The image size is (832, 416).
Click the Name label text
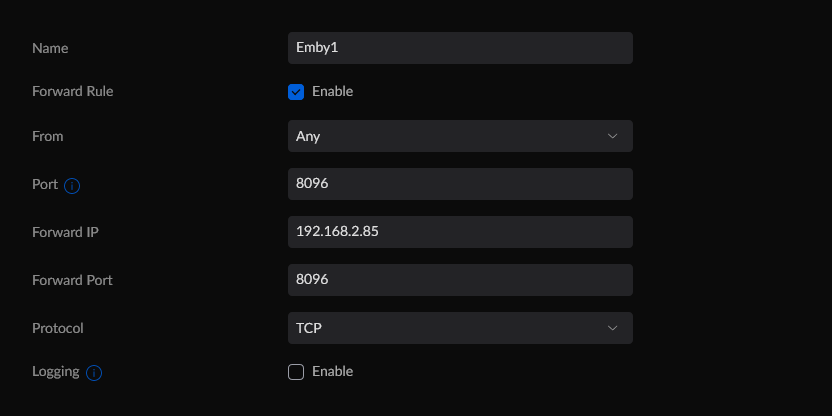tap(50, 48)
